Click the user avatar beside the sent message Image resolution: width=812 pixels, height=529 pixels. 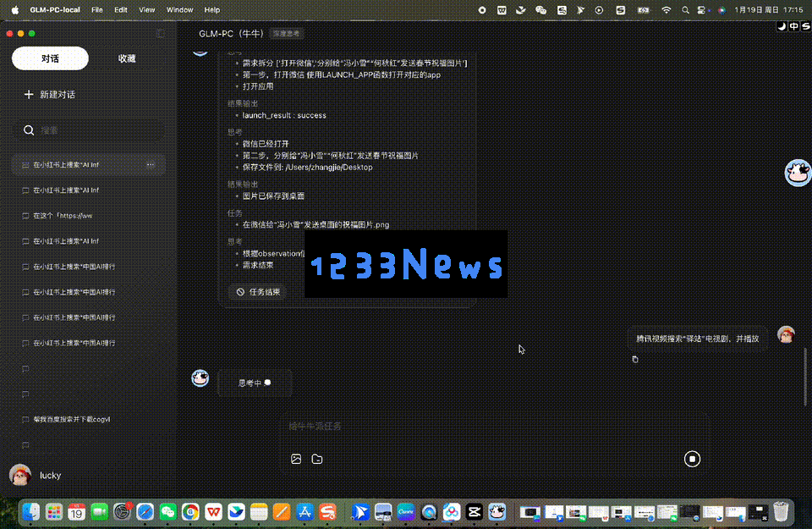tap(786, 334)
